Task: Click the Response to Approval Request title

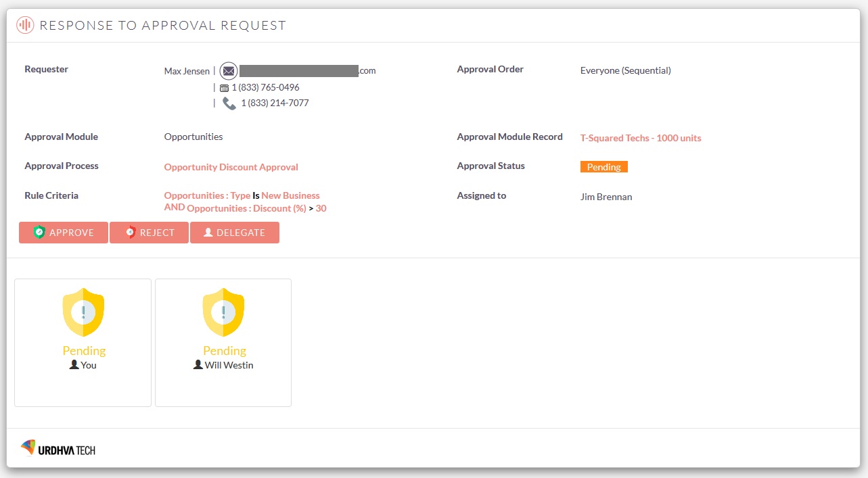Action: (163, 26)
